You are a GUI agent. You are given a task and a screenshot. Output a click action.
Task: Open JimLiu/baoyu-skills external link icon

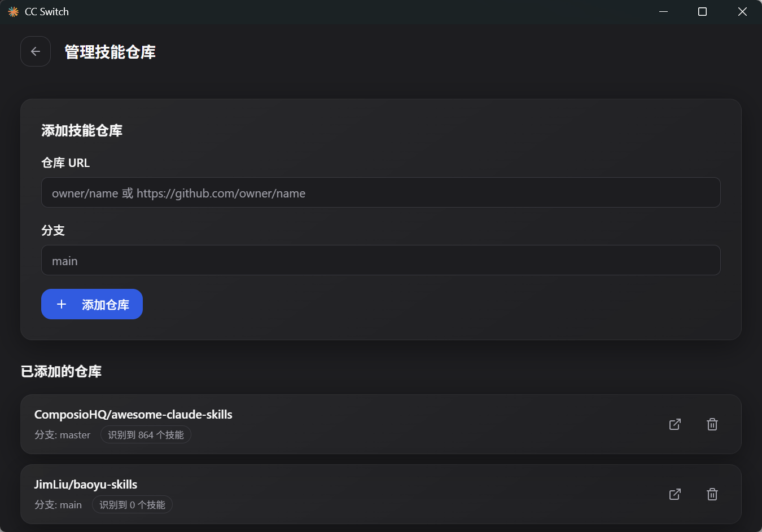point(675,494)
